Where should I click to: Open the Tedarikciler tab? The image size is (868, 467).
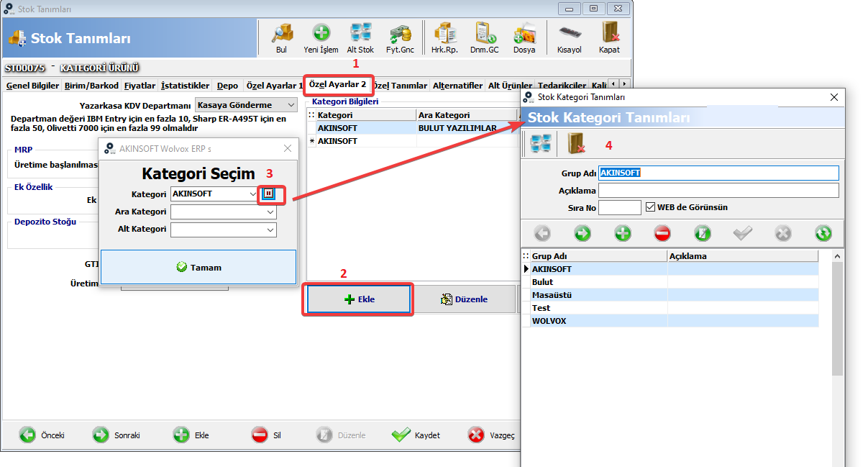(x=562, y=86)
